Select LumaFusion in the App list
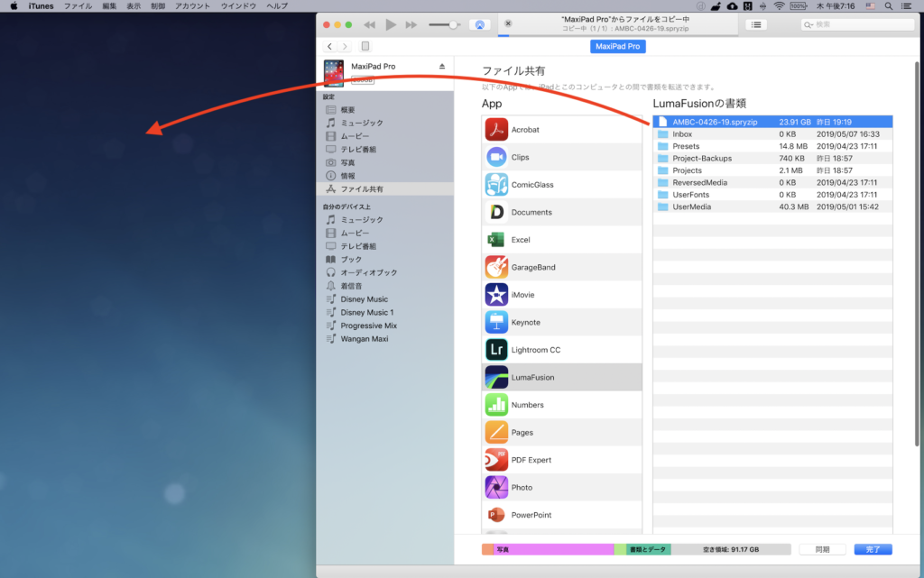 [x=561, y=377]
